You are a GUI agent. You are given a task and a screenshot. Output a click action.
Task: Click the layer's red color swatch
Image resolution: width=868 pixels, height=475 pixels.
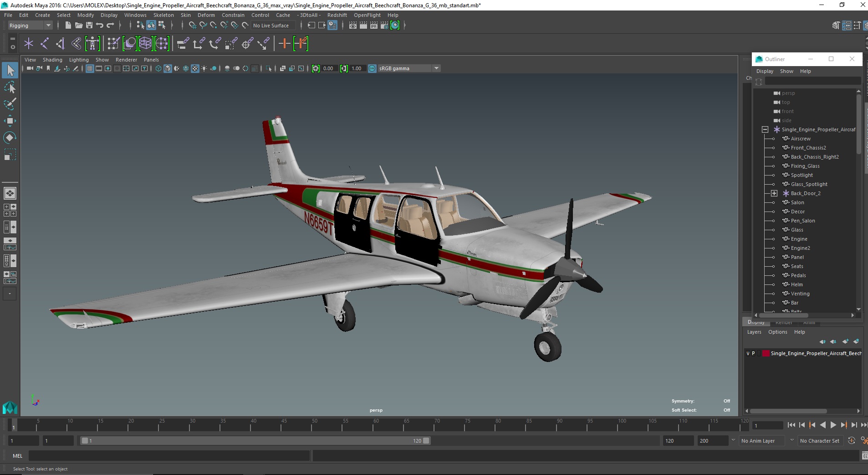click(x=766, y=353)
